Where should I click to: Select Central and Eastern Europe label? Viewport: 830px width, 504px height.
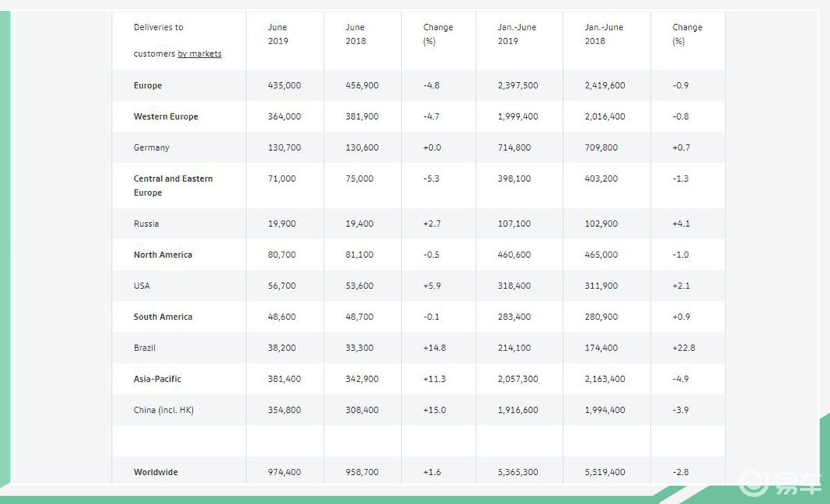(x=173, y=185)
